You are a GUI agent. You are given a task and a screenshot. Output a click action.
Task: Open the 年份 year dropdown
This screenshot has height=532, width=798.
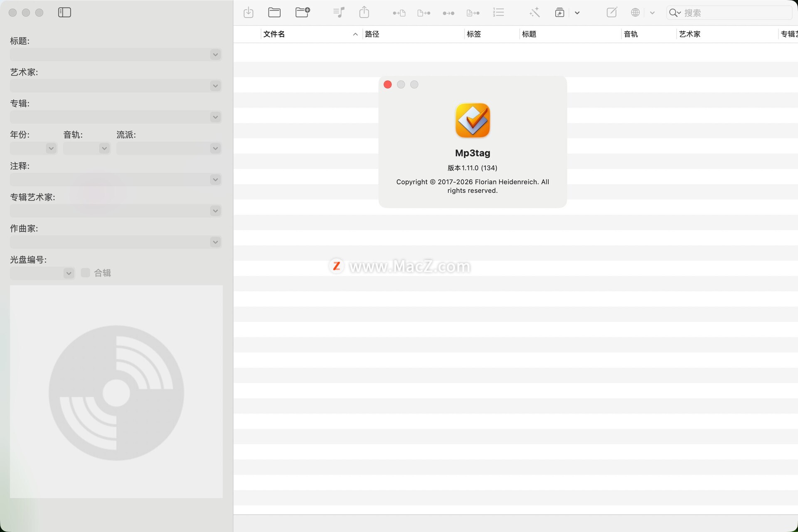point(51,148)
